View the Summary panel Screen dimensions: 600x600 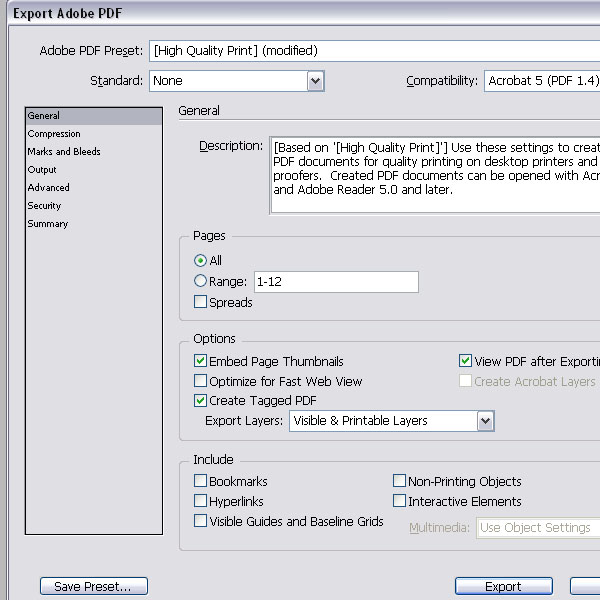[x=94, y=224]
